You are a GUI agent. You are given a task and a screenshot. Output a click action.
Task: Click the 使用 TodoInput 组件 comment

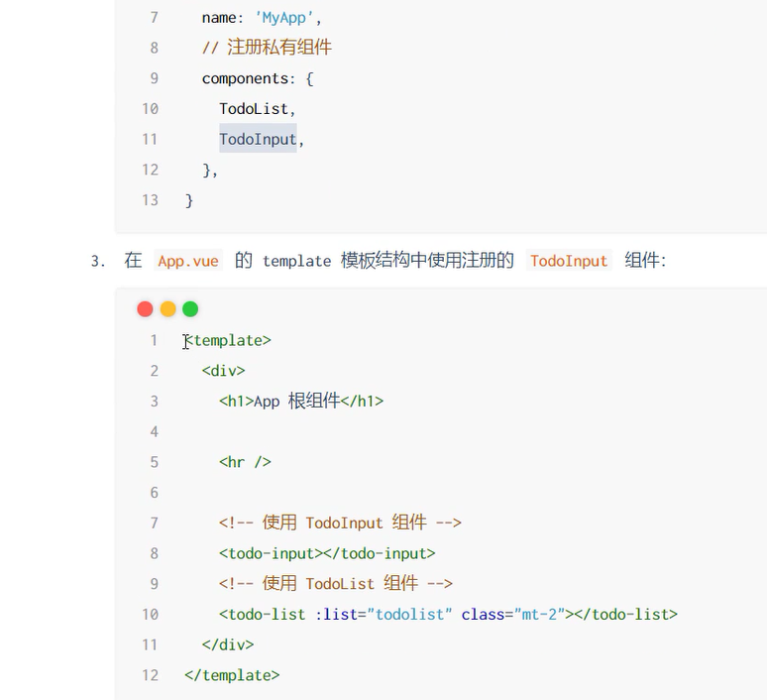pyautogui.click(x=340, y=524)
